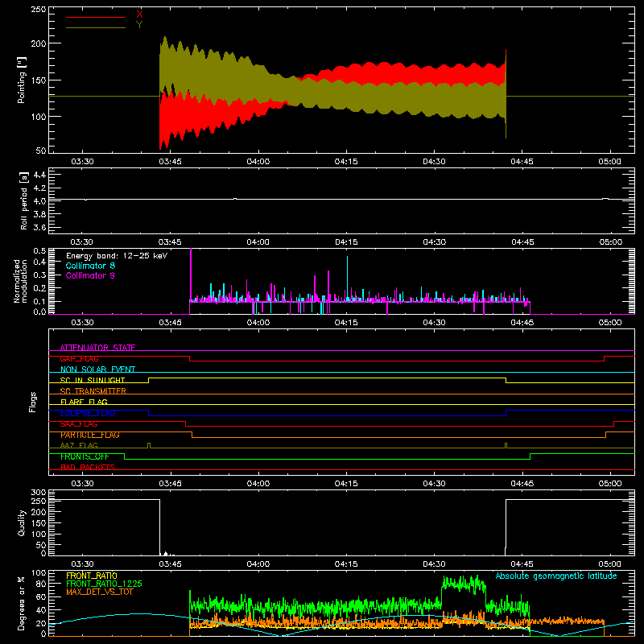Click the 250 tick on Pointing axis

click(38, 9)
